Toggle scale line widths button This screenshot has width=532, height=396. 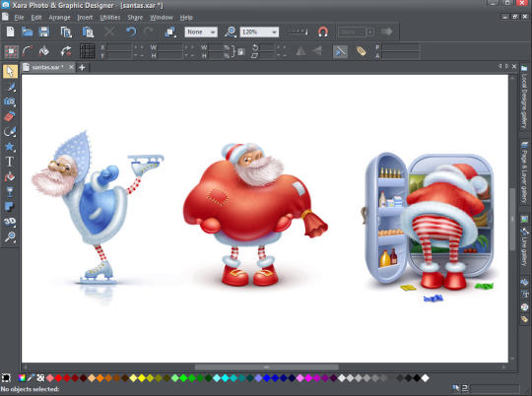pos(340,51)
